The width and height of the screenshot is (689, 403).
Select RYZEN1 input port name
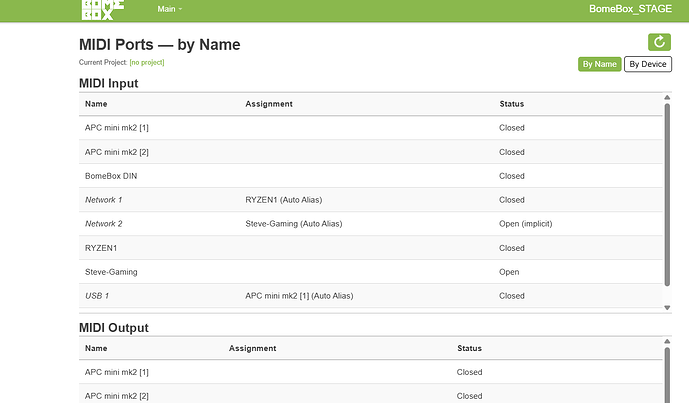(101, 248)
